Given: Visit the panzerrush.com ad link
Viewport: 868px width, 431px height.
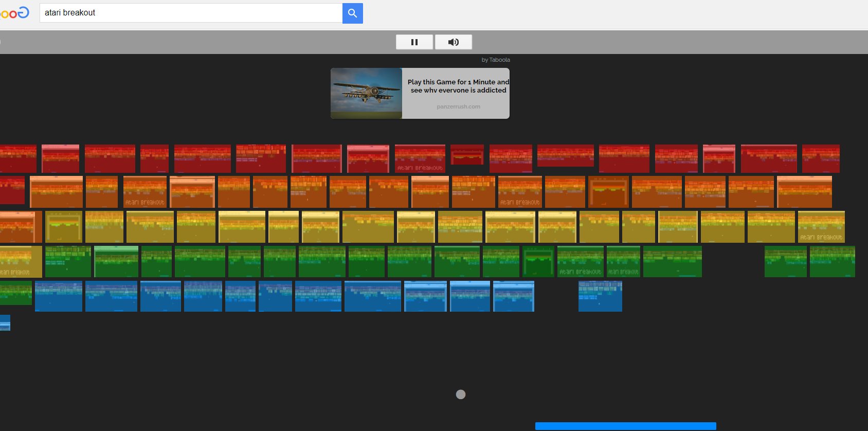Looking at the screenshot, I should 458,106.
